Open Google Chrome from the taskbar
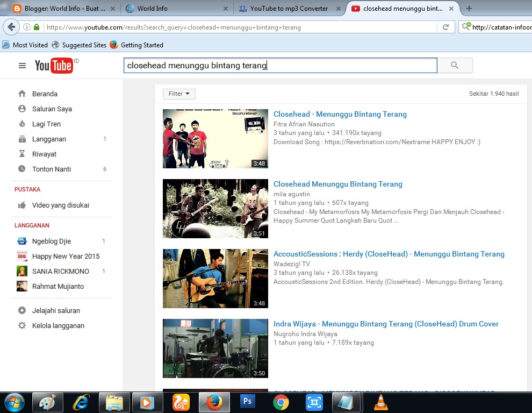Screen dimensions: 532x413 pos(281,403)
